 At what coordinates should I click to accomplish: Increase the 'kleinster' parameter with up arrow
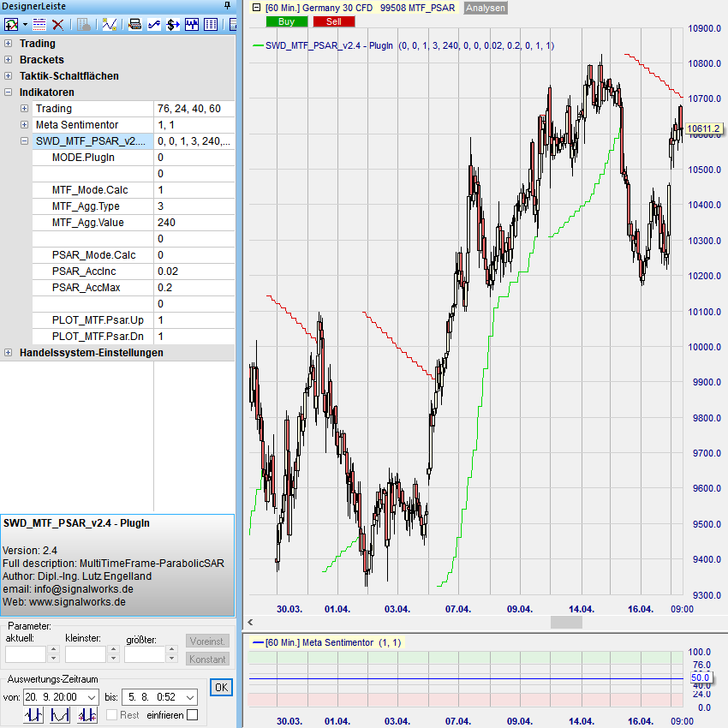point(113,649)
